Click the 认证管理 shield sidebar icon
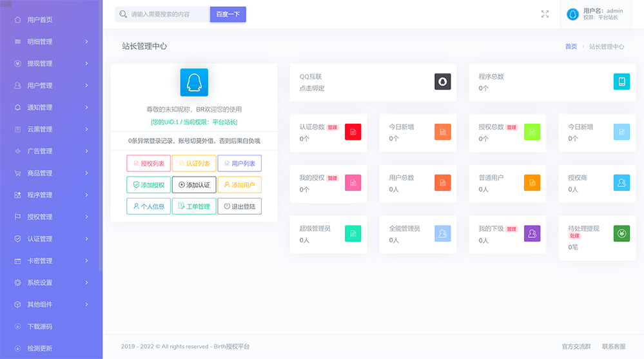 pos(17,238)
